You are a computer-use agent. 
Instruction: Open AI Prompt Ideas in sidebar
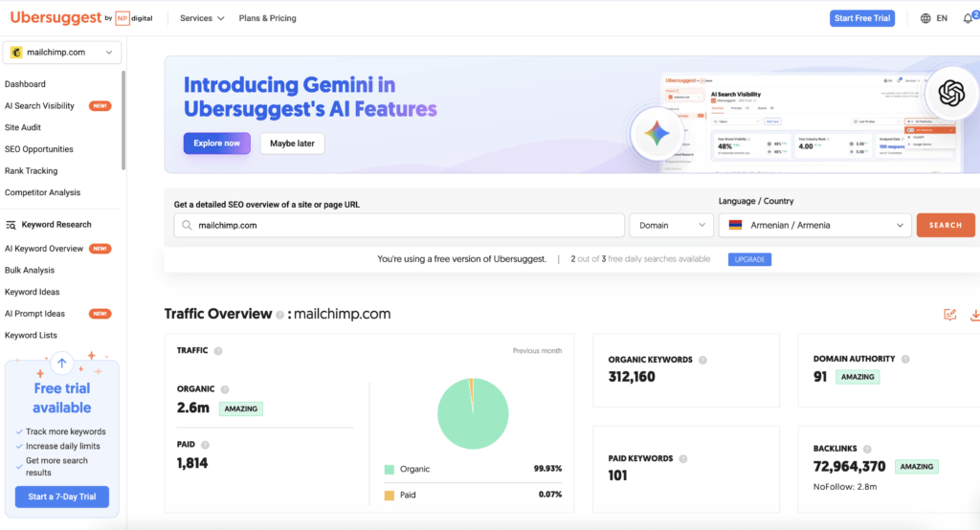(34, 314)
